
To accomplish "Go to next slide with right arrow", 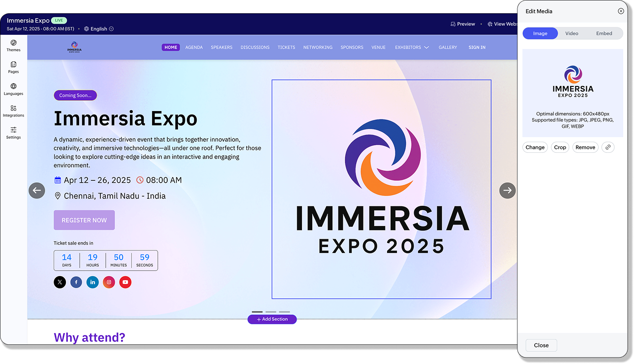I will tap(508, 191).
